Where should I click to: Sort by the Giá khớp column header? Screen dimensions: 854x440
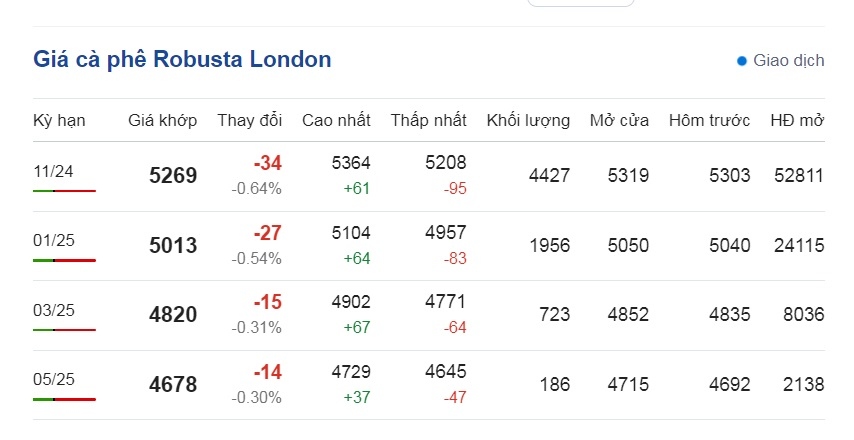point(162,120)
